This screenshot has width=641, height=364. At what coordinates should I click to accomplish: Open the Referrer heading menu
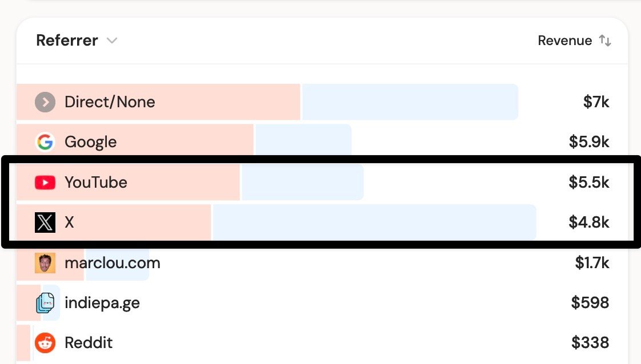coord(67,41)
